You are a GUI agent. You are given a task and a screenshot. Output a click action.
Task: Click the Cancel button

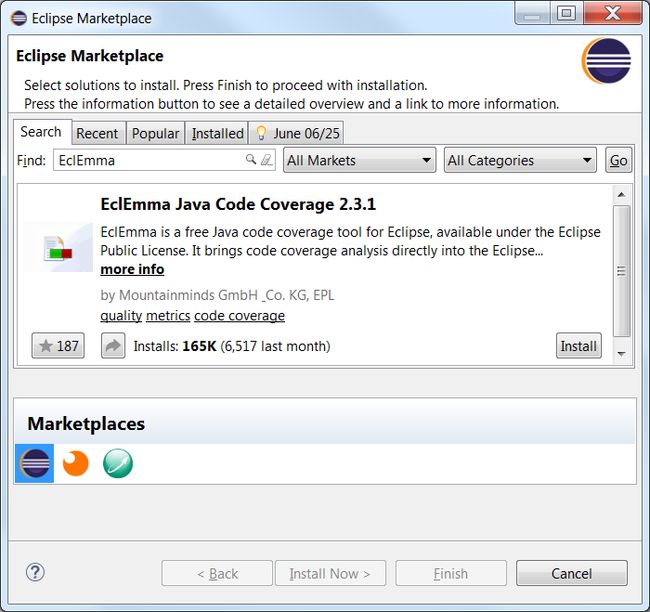[x=572, y=573]
